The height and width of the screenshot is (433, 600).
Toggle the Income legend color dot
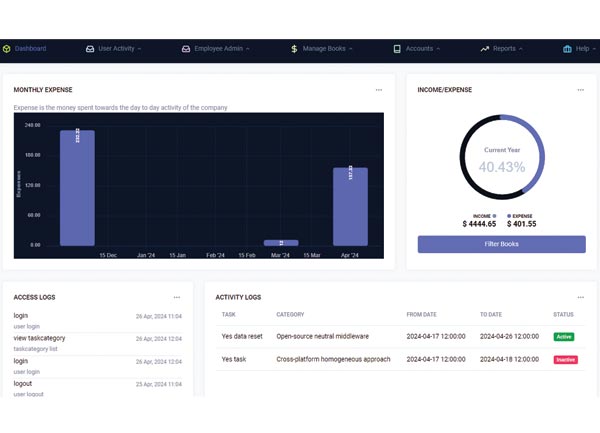pyautogui.click(x=493, y=215)
